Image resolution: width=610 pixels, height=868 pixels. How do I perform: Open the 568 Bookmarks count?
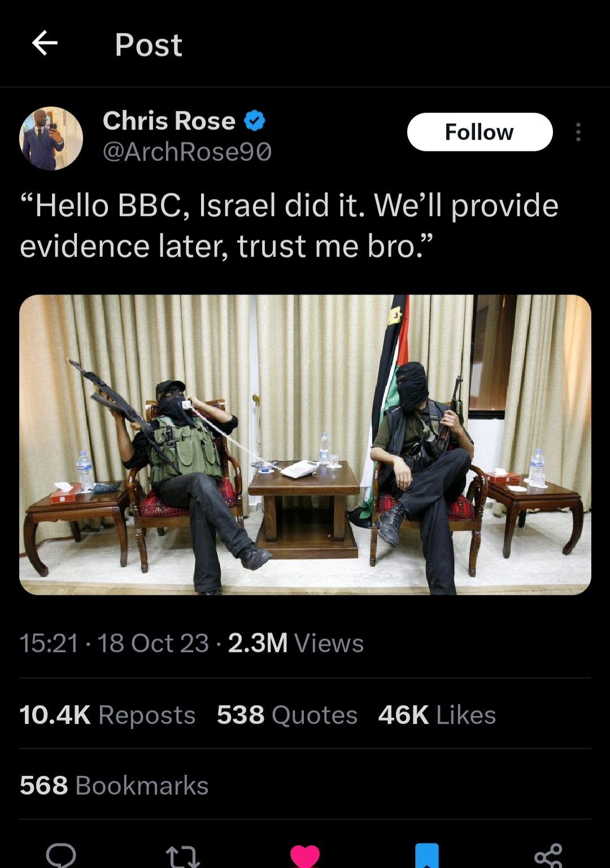pyautogui.click(x=114, y=785)
